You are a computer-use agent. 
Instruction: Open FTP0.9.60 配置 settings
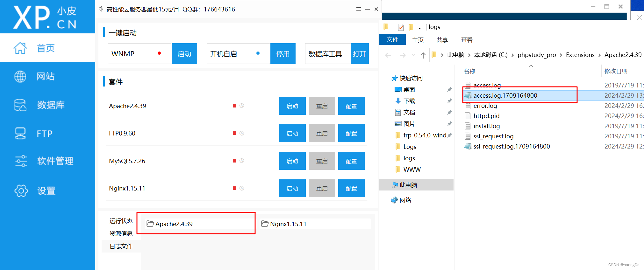pos(351,133)
